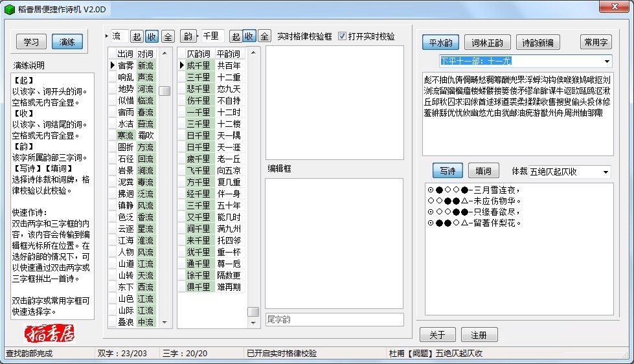
Task: Click the red 稻香居 logo
Action: pyautogui.click(x=50, y=334)
